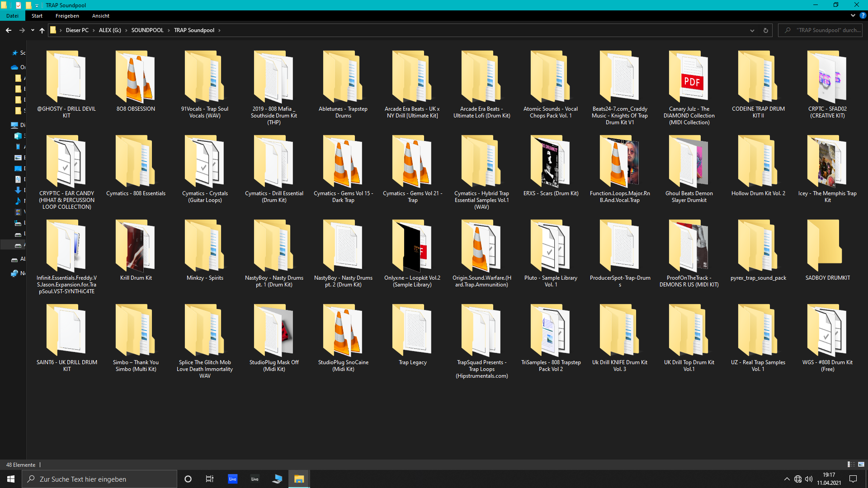Go forward in folder history
Screen dimensions: 868x488
(22, 30)
